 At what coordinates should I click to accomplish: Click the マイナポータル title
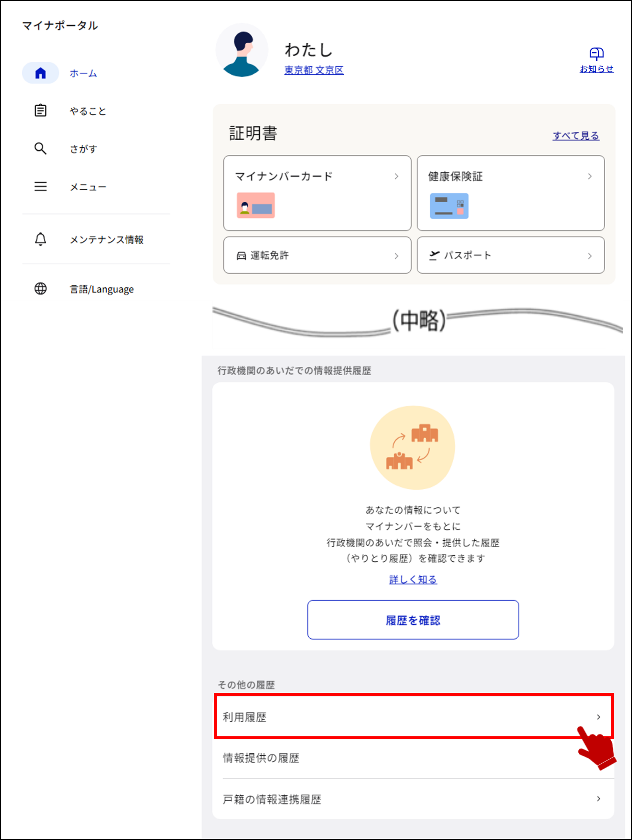[60, 26]
